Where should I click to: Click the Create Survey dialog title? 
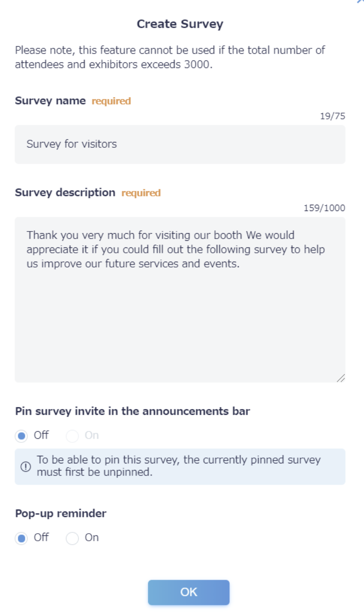tap(180, 24)
